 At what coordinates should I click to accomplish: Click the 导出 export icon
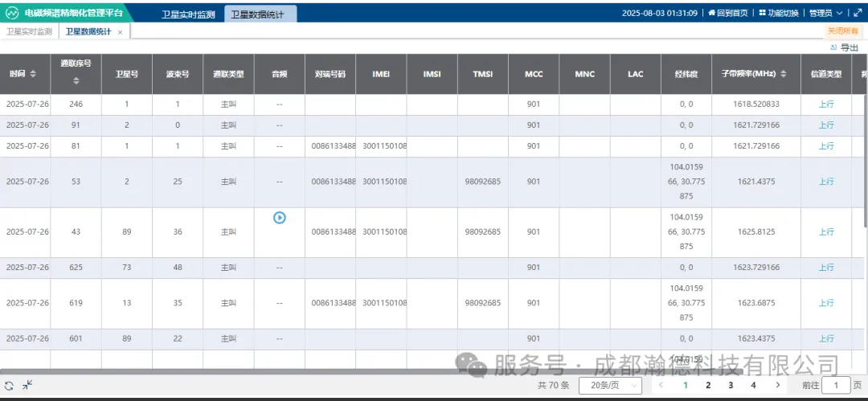pyautogui.click(x=833, y=47)
